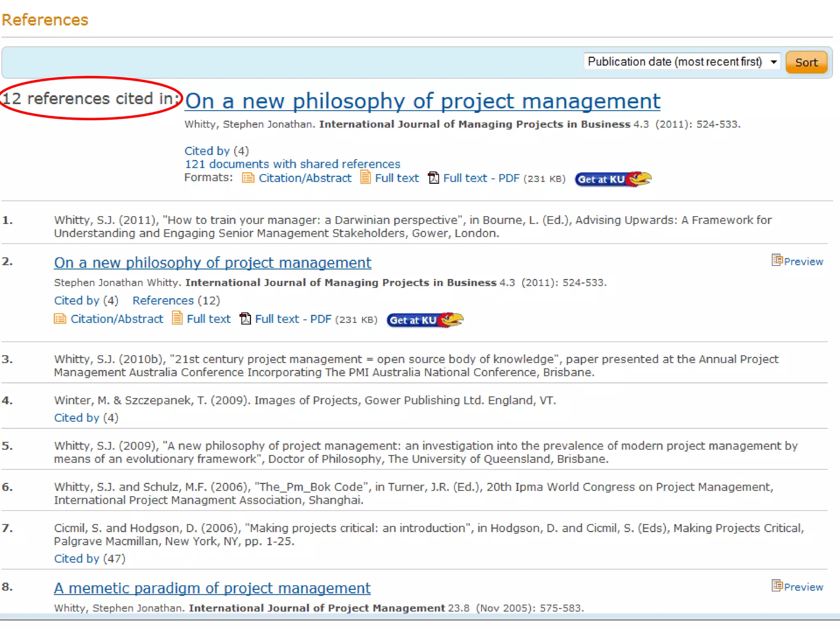The image size is (840, 630).
Task: Click the PDF icon in the header record
Action: (434, 178)
